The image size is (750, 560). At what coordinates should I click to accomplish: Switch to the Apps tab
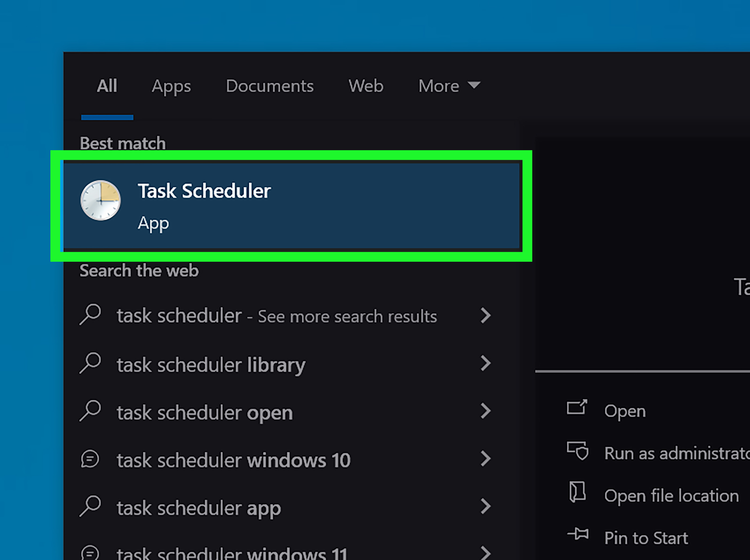pos(171,86)
